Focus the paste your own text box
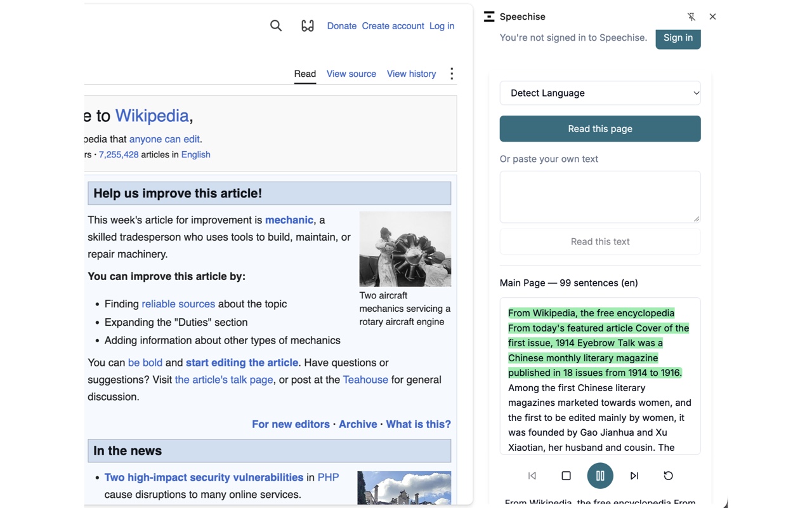Screen dimensions: 812x508 pyautogui.click(x=600, y=197)
